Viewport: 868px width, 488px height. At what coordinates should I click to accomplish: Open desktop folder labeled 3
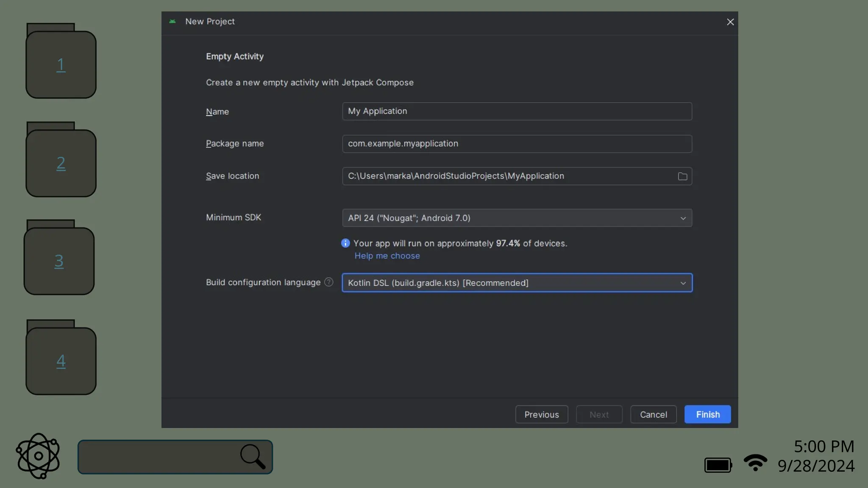tap(59, 261)
